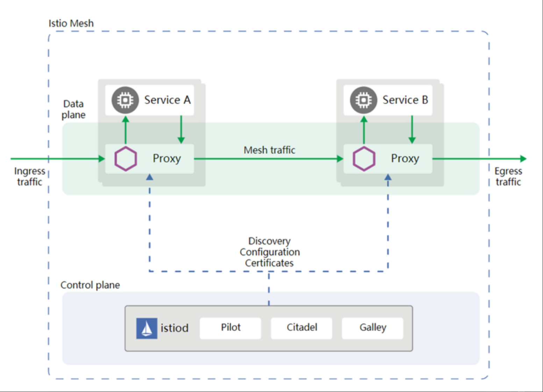Click the Control plane label
The image size is (543, 392).
[x=90, y=285]
